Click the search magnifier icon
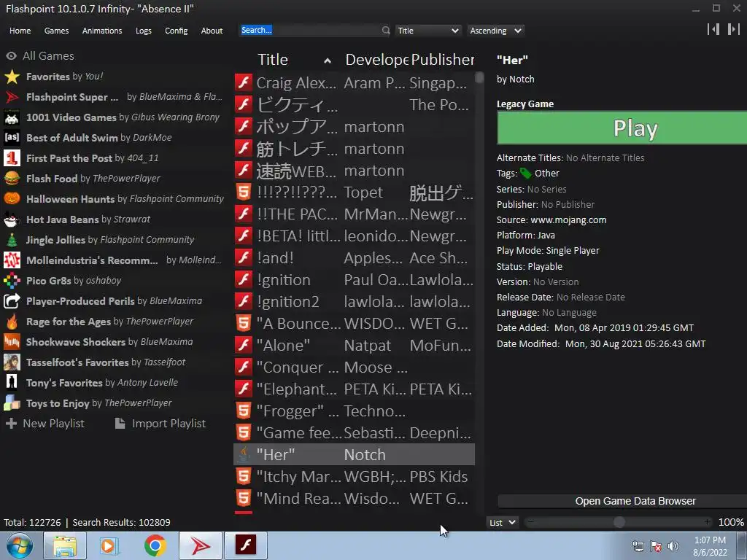The height and width of the screenshot is (560, 747). click(385, 31)
